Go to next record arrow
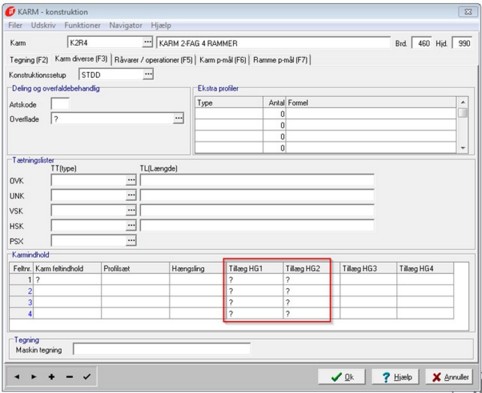Viewport: 482px width, 393px height. pyautogui.click(x=34, y=377)
